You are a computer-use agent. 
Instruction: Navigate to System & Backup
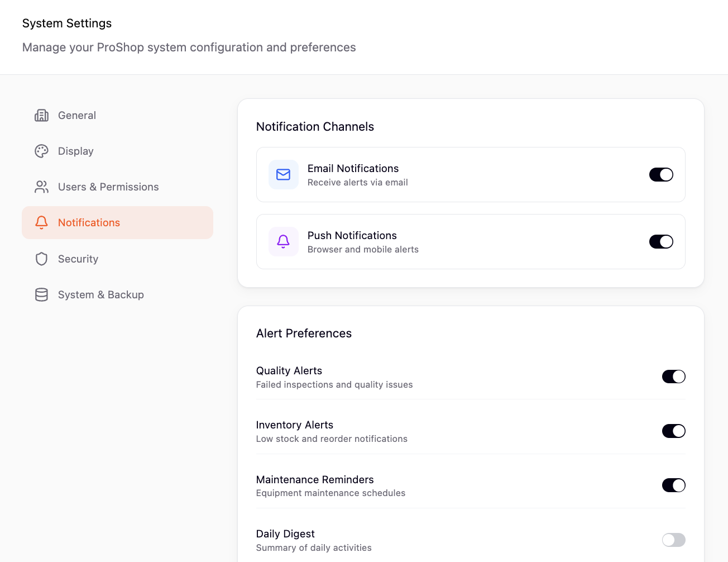(x=101, y=295)
